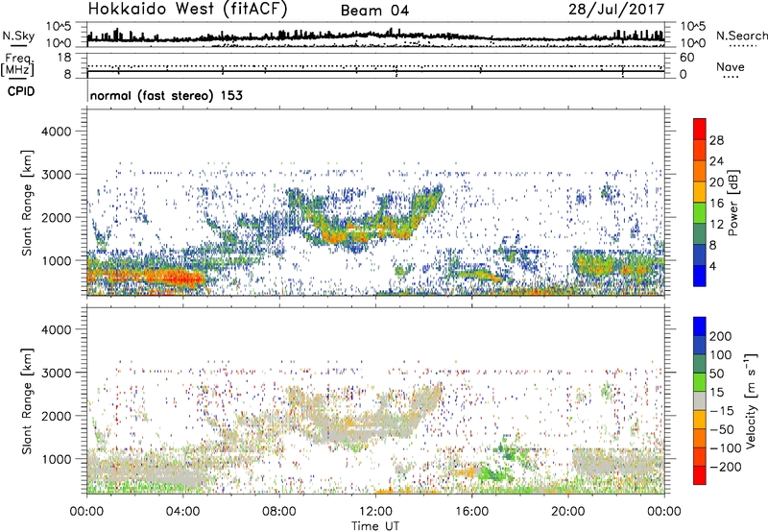Click the '200' tick on the Velocity colorbar
Image resolution: width=768 pixels, height=532 pixels.
point(721,336)
